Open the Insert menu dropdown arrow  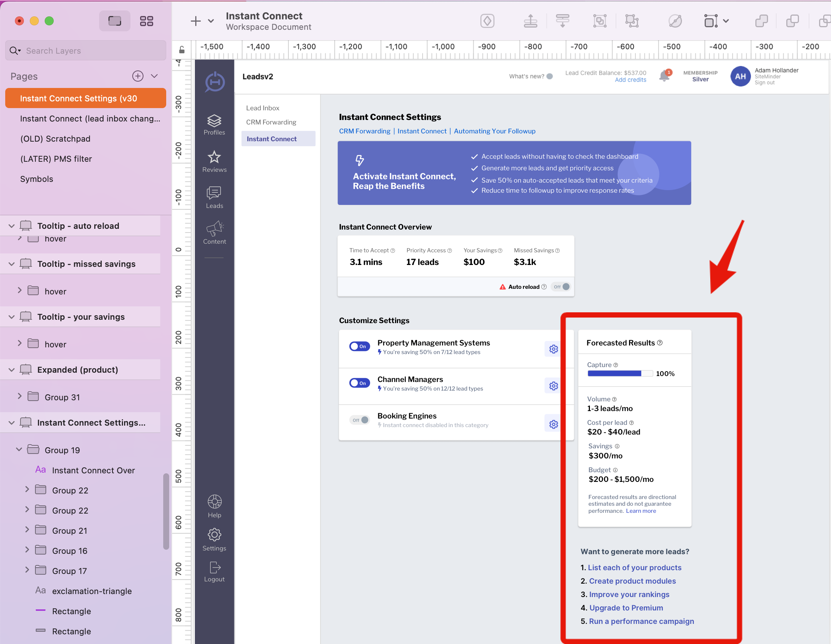pos(211,21)
